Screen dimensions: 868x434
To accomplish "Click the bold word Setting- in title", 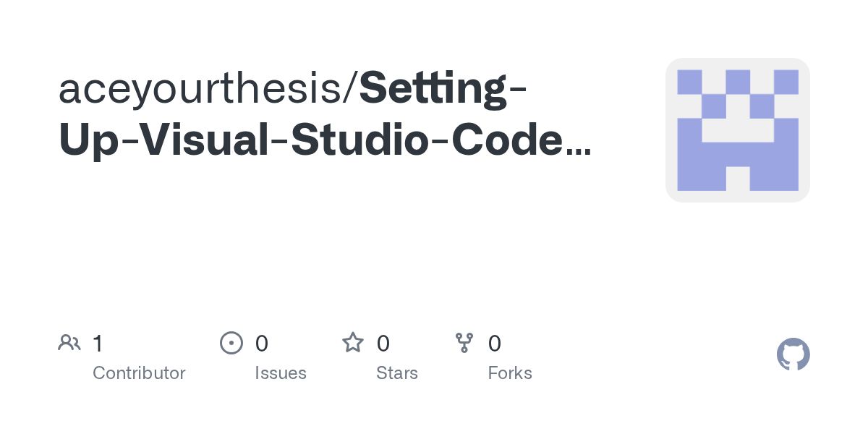I will click(443, 90).
